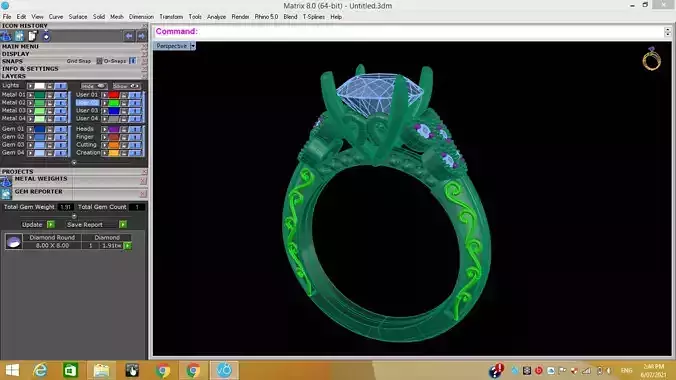Screen dimensions: 676x380
Task: Select the highlighted User 02 layer name
Action: tap(88, 103)
